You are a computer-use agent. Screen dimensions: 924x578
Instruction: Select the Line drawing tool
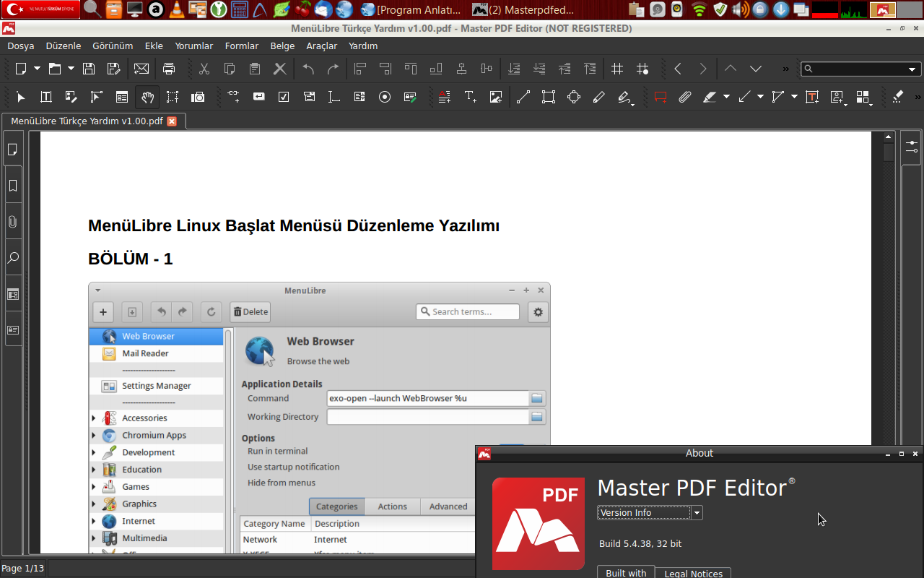click(523, 97)
